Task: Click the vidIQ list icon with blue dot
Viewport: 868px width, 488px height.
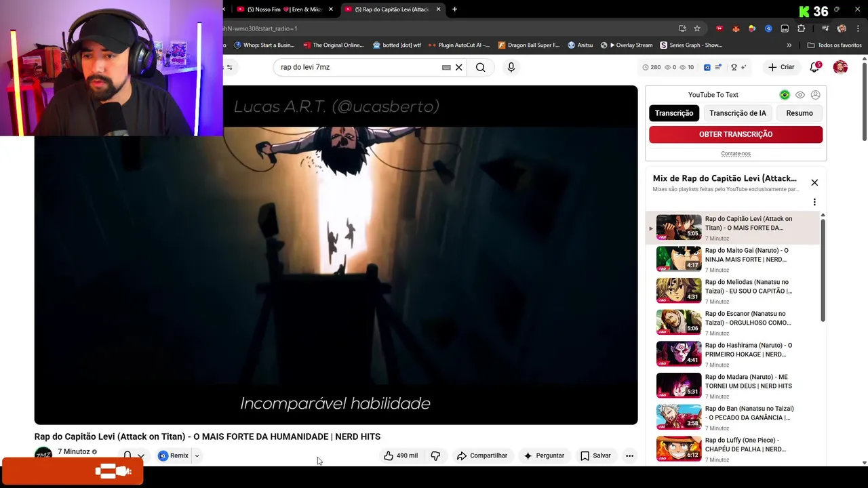Action: [718, 67]
